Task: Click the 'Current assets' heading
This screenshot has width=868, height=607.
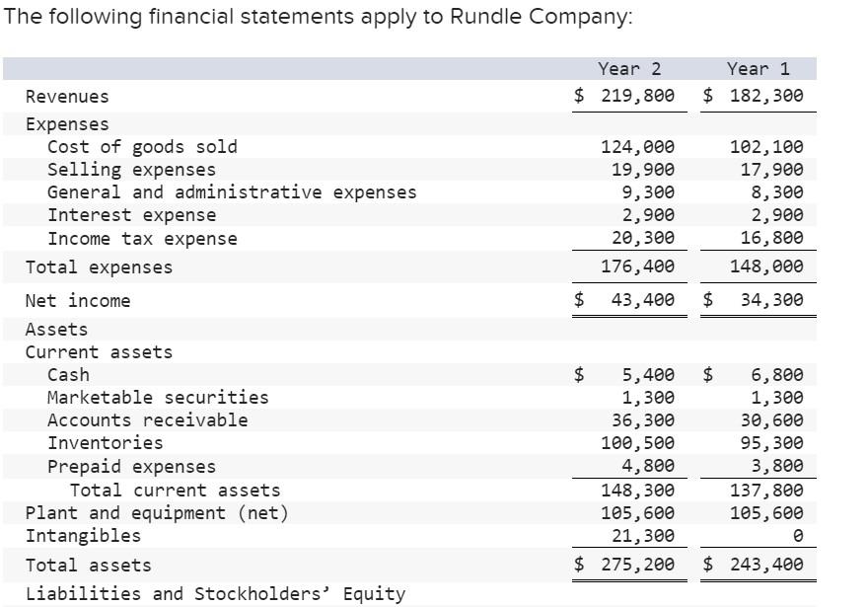Action: [x=99, y=352]
